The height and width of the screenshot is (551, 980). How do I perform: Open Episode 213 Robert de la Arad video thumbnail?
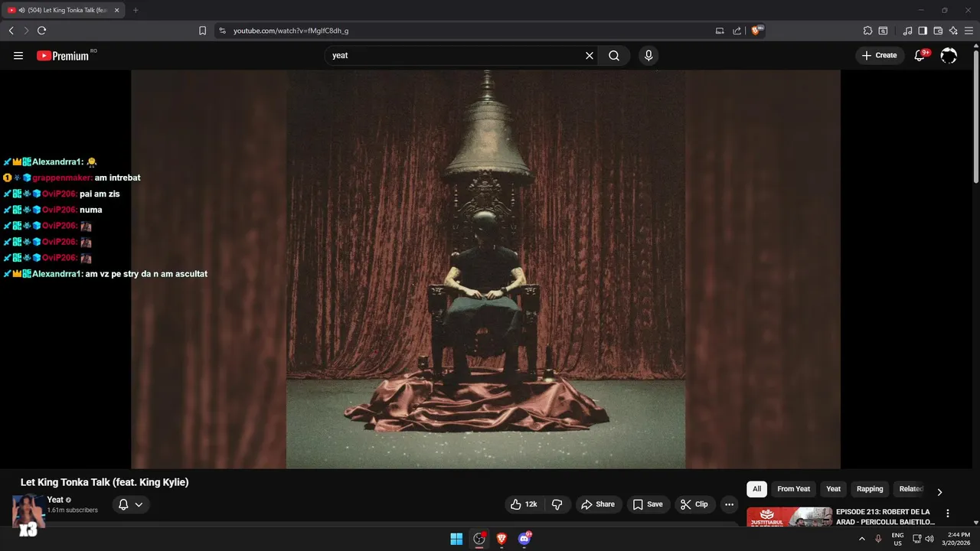click(789, 517)
